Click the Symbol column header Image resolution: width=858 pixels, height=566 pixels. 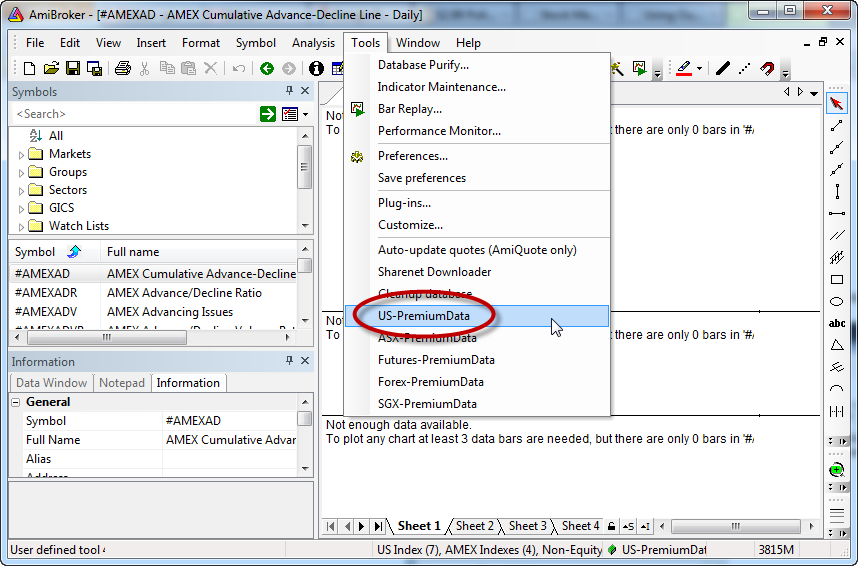54,252
